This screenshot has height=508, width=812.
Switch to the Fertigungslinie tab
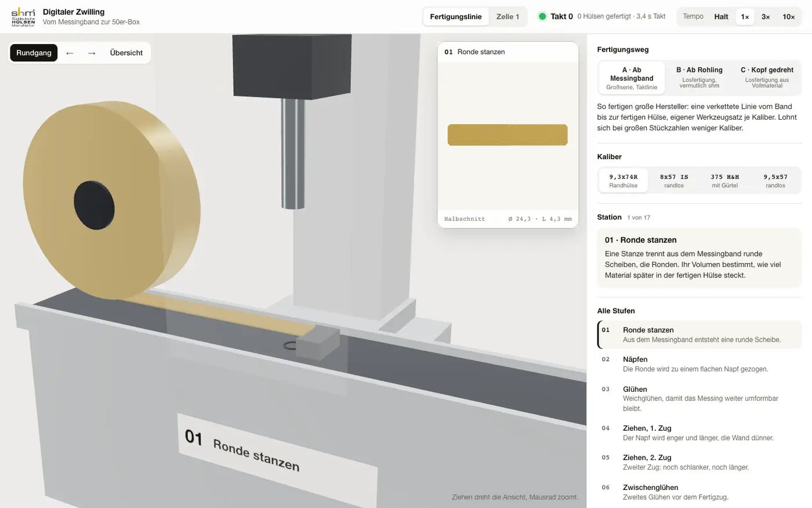456,17
